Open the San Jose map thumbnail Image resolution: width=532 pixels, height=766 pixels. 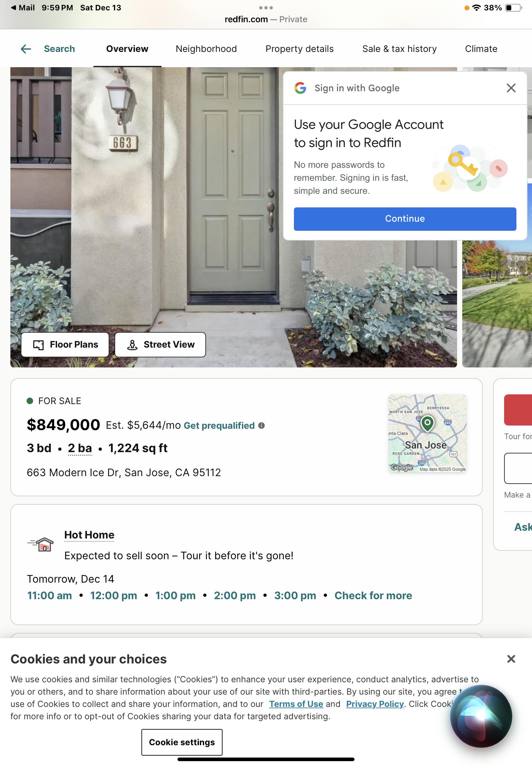pos(427,434)
